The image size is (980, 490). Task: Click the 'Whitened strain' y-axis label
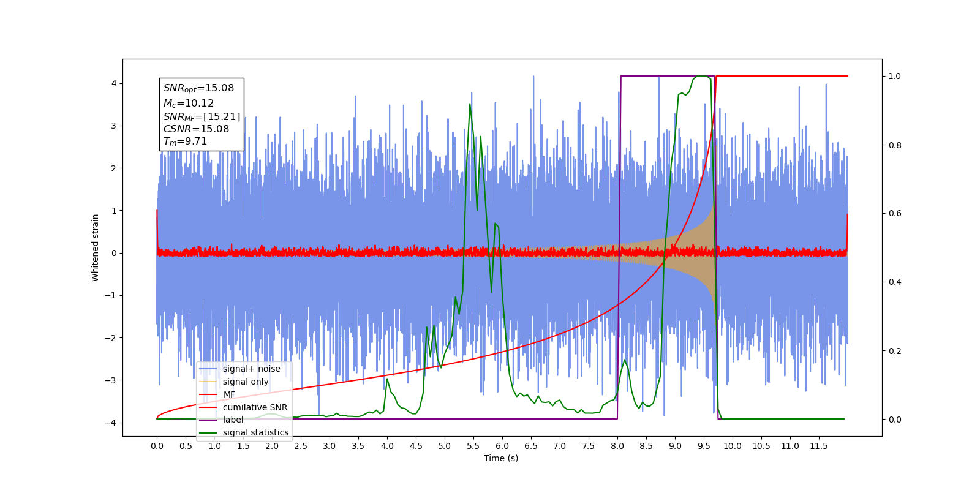96,247
